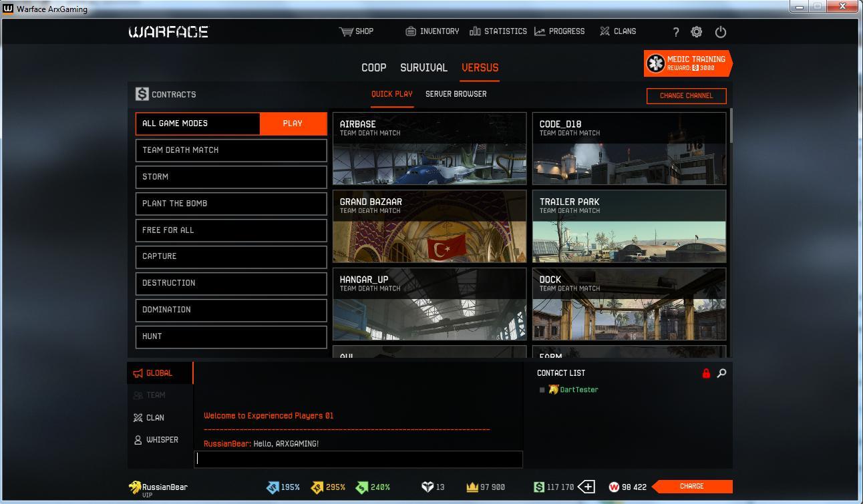Click the Warface logo
Screen dimensions: 863x504
(x=168, y=31)
